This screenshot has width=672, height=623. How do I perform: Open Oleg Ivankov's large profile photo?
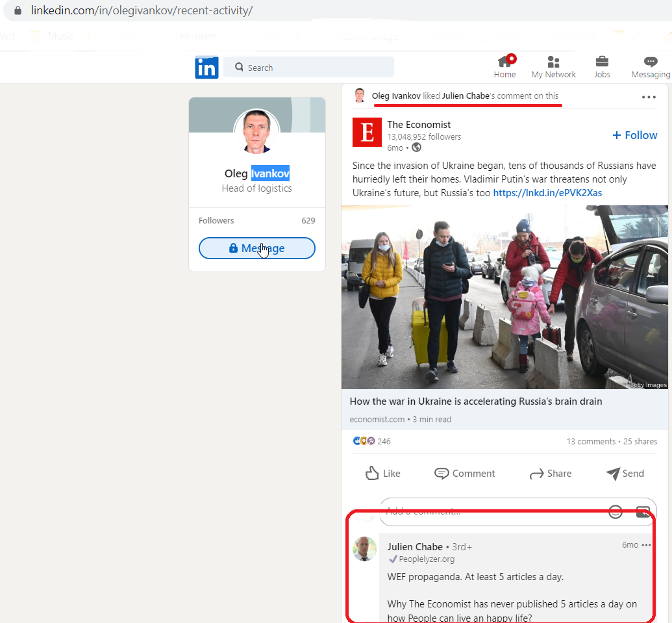tap(256, 132)
